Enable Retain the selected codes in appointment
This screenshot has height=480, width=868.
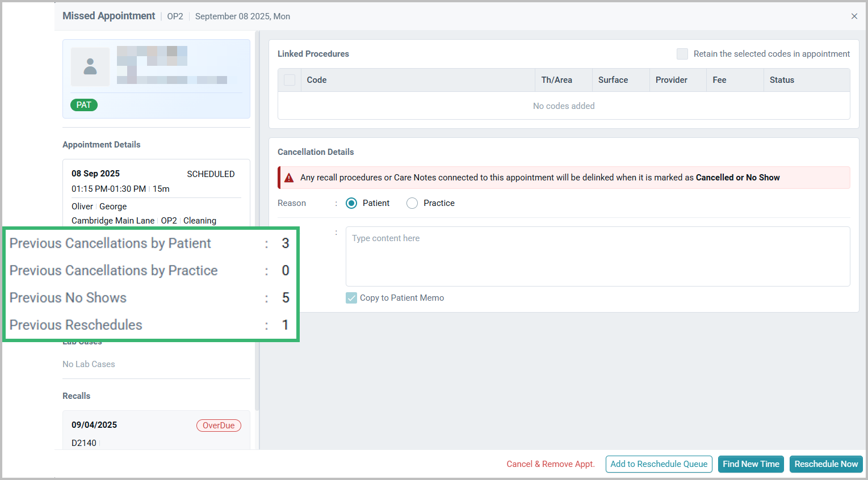(x=682, y=53)
